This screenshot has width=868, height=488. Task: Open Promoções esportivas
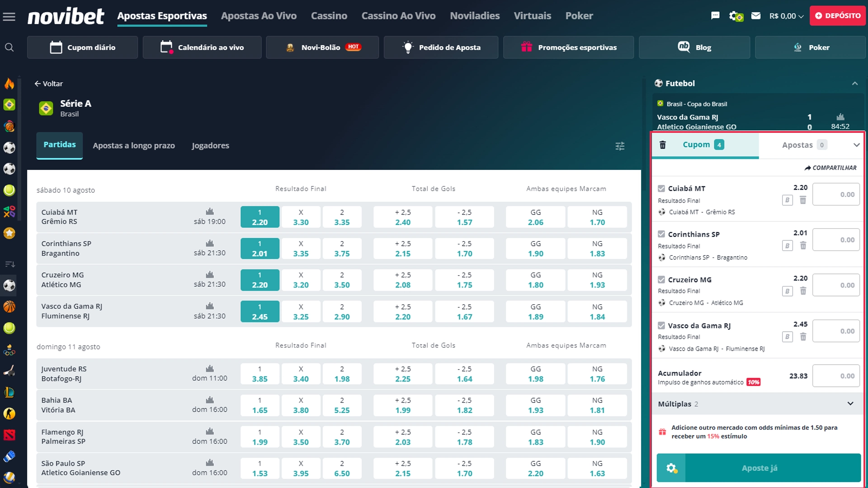point(568,47)
